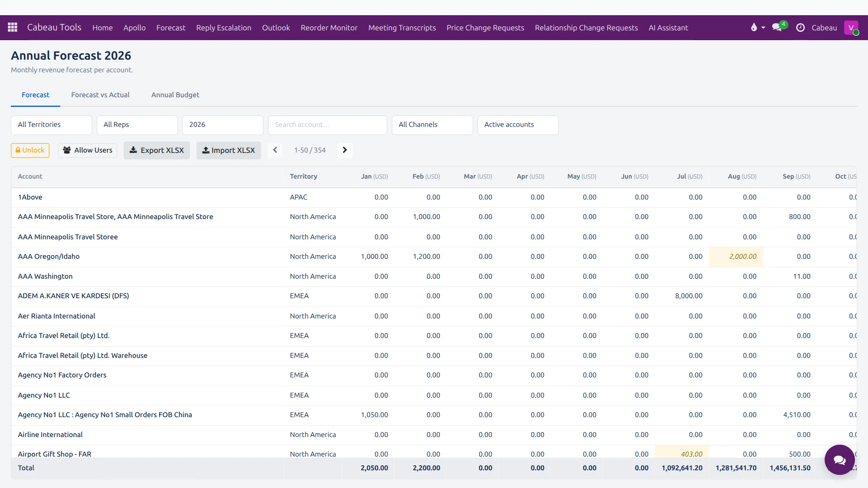Image resolution: width=868 pixels, height=488 pixels.
Task: Click the 4,510.00 Sep value
Action: tap(797, 415)
